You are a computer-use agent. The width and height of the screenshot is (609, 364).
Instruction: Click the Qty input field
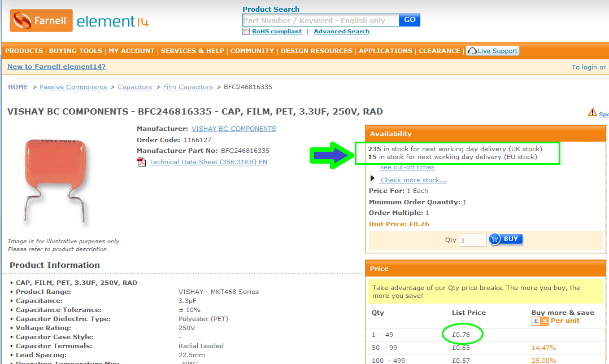coord(472,240)
